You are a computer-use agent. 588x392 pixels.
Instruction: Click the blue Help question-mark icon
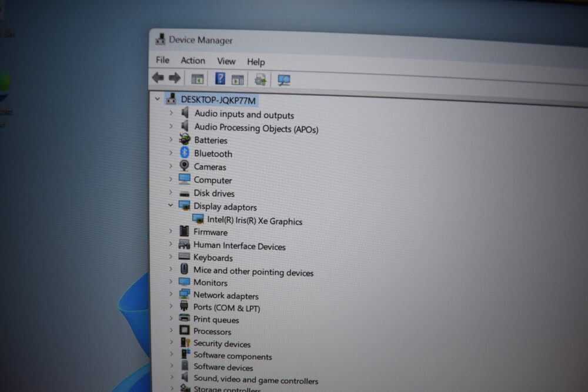220,79
